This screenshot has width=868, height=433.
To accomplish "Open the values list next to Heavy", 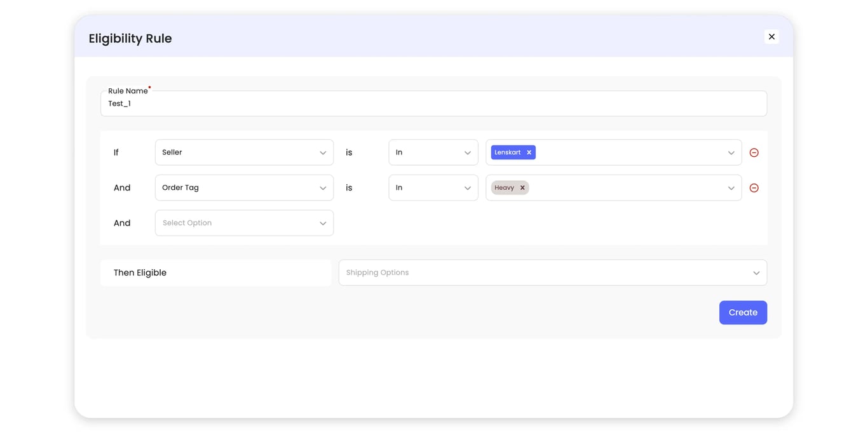I will click(x=731, y=187).
